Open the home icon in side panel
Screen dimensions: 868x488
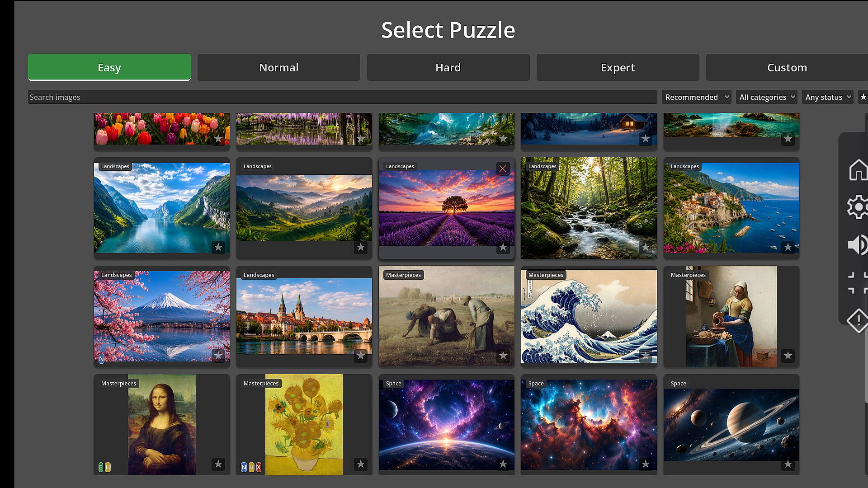pyautogui.click(x=858, y=170)
